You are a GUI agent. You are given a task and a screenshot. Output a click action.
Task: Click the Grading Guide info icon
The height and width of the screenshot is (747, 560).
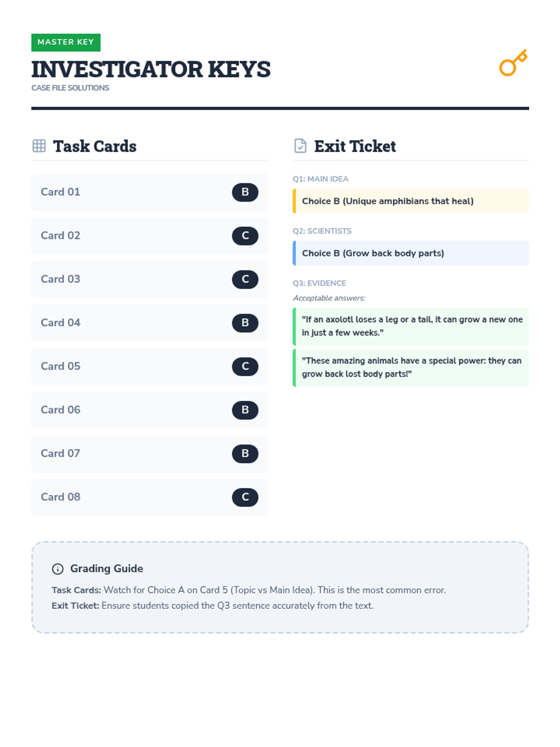click(57, 569)
